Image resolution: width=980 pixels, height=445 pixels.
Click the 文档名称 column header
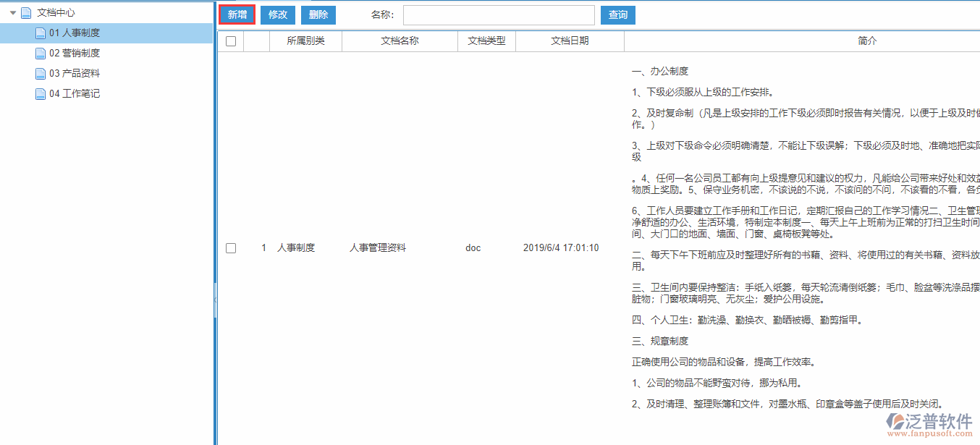pyautogui.click(x=400, y=41)
